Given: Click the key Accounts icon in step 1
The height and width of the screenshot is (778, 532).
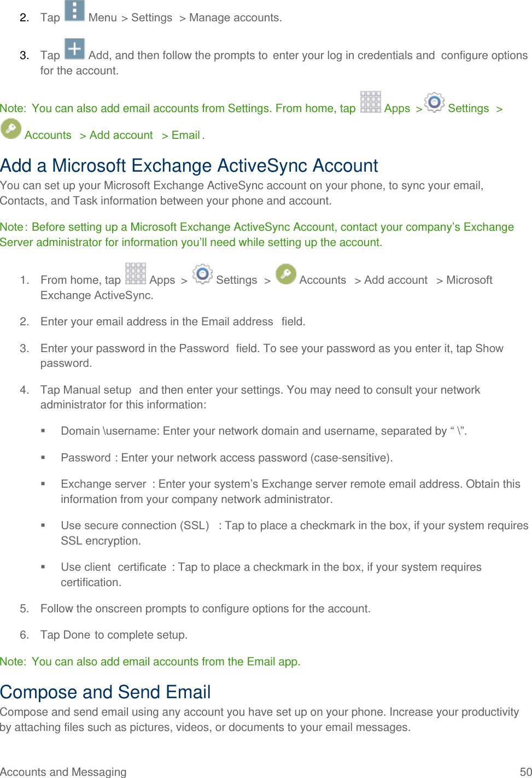Looking at the screenshot, I should [x=285, y=273].
